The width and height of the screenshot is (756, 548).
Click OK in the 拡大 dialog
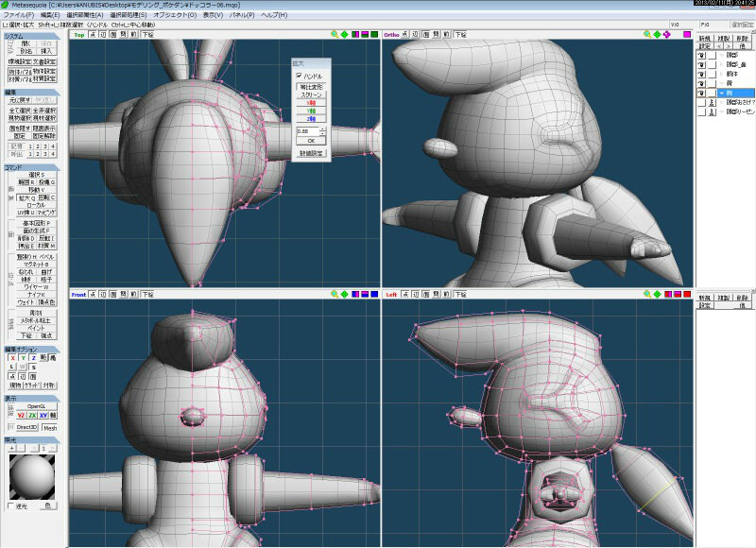coord(311,141)
